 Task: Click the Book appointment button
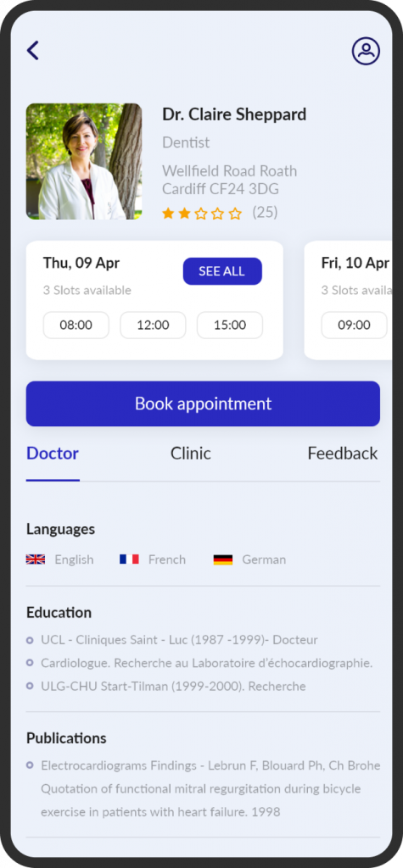203,403
